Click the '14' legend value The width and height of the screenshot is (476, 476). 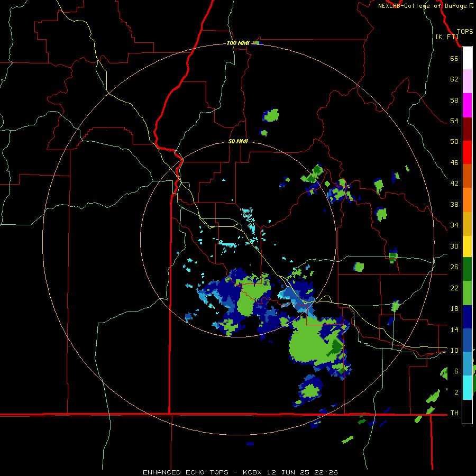point(454,329)
